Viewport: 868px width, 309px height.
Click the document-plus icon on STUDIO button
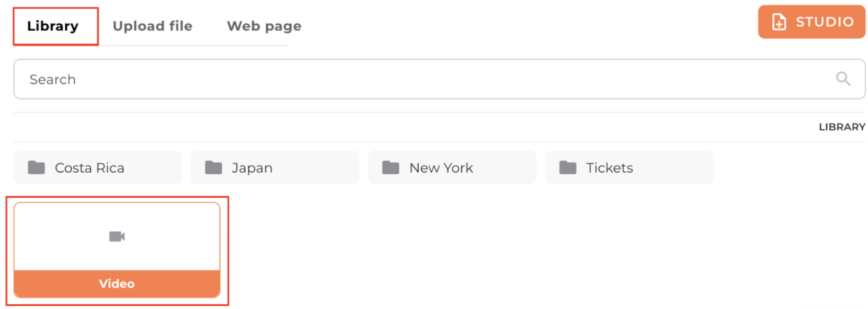point(779,22)
